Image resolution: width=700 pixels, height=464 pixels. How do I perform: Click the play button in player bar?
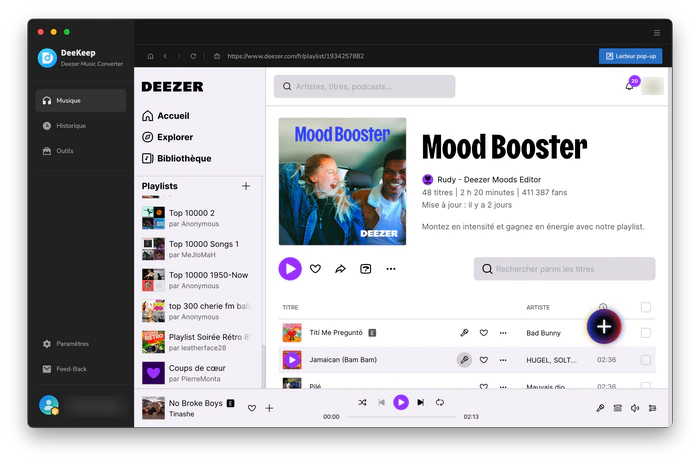pyautogui.click(x=401, y=402)
